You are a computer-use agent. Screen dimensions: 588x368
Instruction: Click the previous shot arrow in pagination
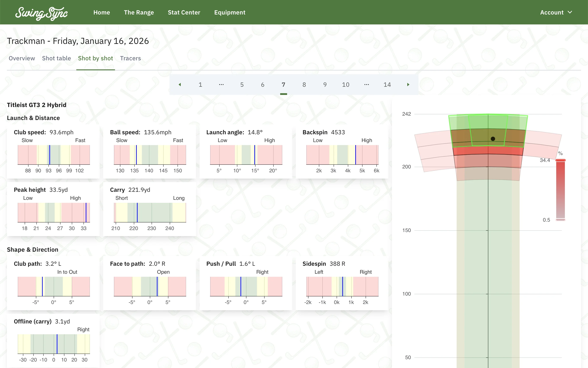(180, 85)
